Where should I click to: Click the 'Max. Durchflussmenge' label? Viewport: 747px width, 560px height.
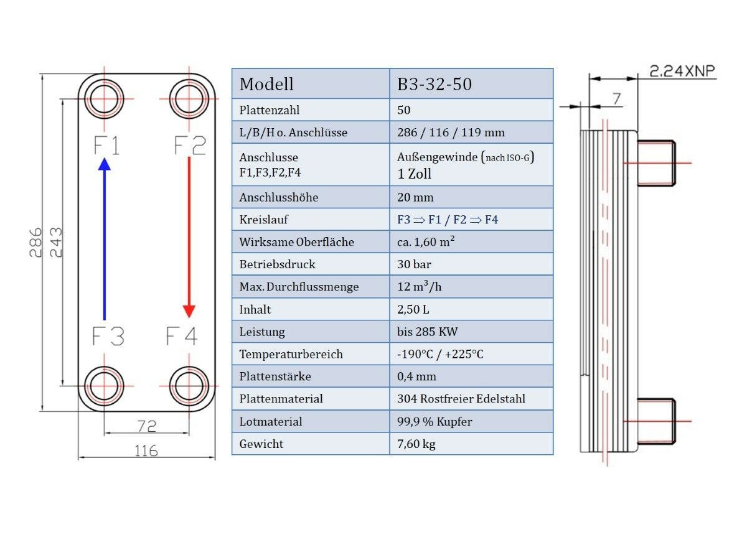299,287
